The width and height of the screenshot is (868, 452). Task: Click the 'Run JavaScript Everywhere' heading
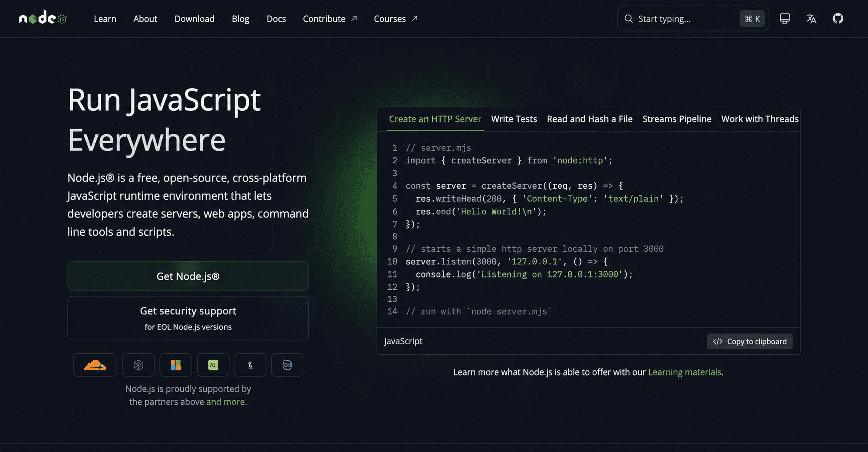point(164,120)
